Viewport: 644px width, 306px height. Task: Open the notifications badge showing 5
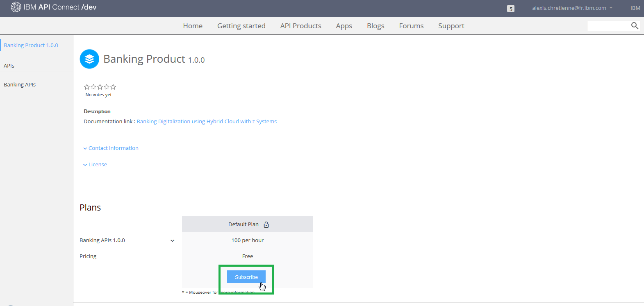point(511,9)
